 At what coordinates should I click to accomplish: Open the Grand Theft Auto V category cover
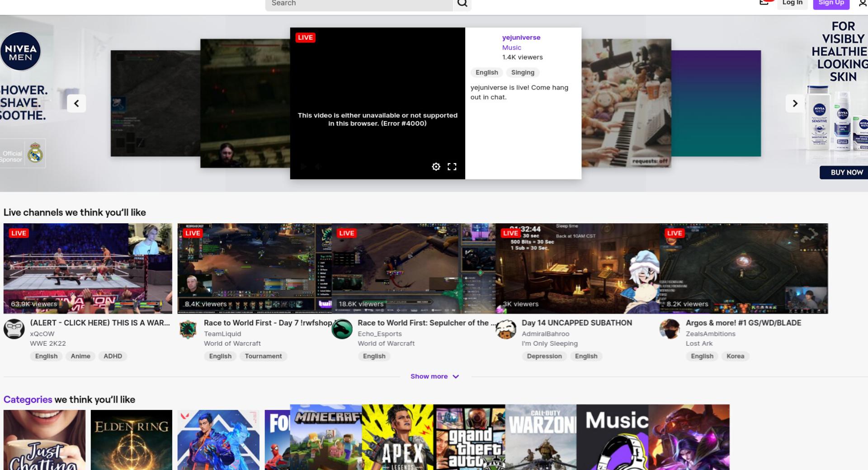(469, 437)
